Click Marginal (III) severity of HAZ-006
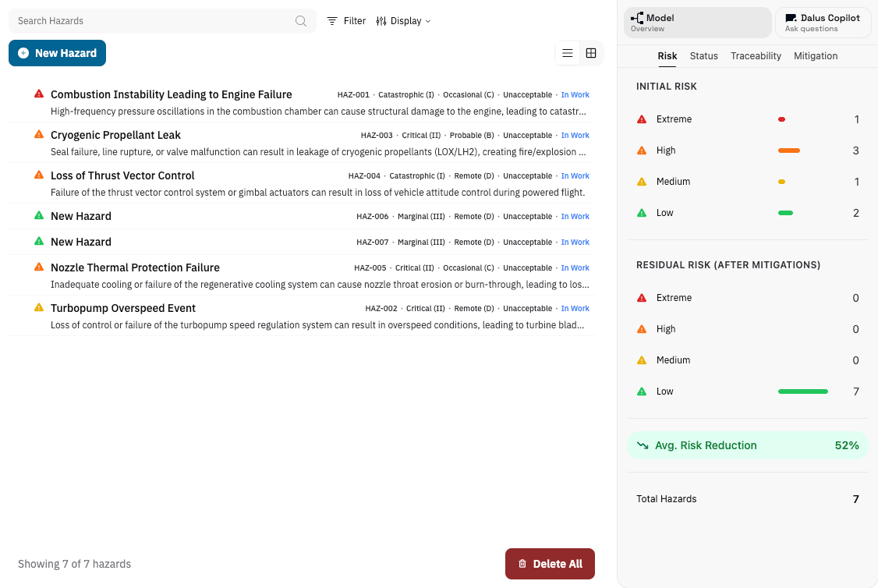The width and height of the screenshot is (878, 588). (x=421, y=217)
